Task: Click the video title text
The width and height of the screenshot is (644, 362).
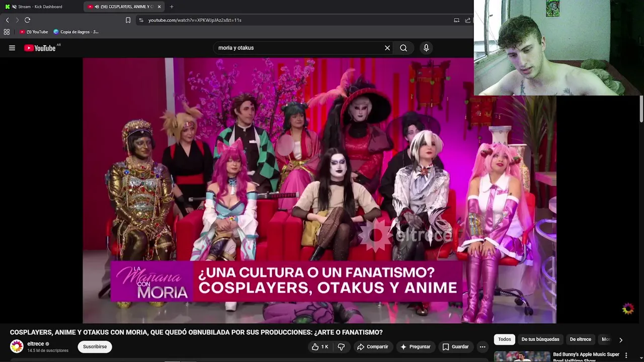Action: [196, 332]
